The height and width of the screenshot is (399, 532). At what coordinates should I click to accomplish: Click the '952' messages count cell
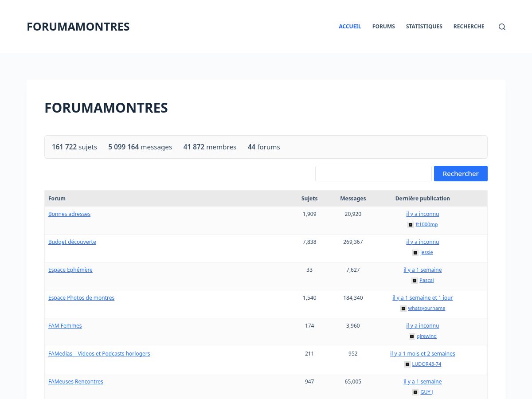click(353, 353)
